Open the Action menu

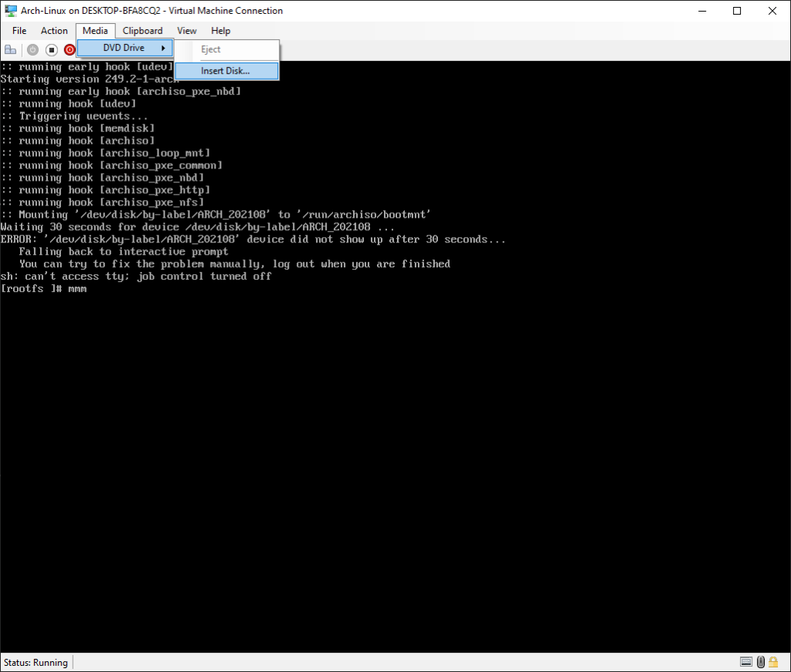(54, 31)
